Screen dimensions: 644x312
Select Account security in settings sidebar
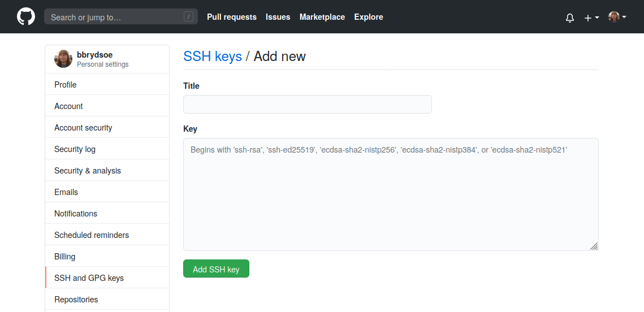pos(83,128)
